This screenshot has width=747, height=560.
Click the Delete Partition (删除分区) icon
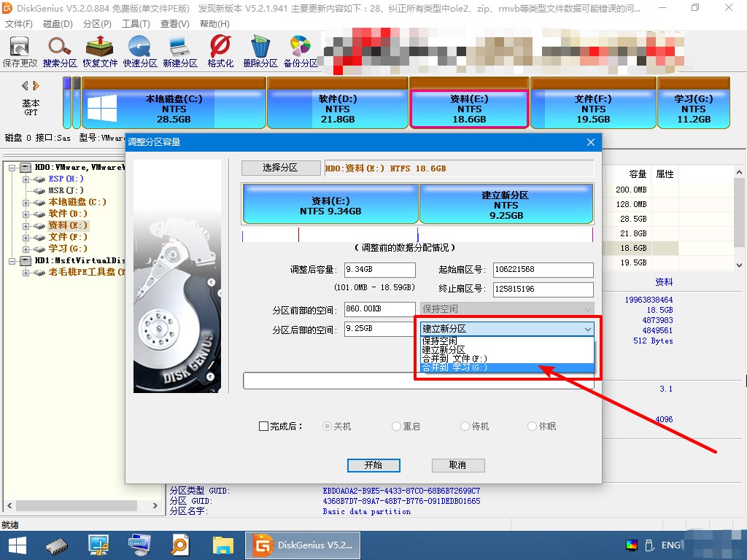[260, 52]
